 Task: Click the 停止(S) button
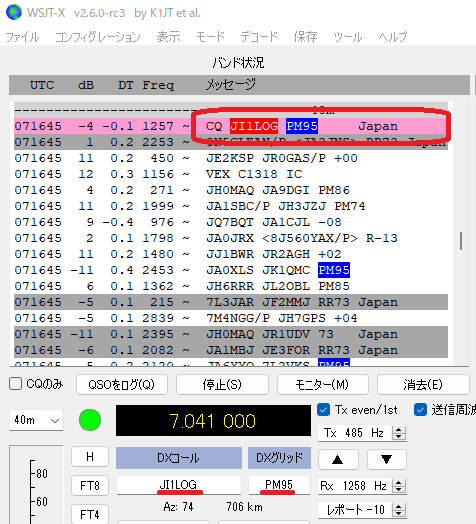(222, 385)
